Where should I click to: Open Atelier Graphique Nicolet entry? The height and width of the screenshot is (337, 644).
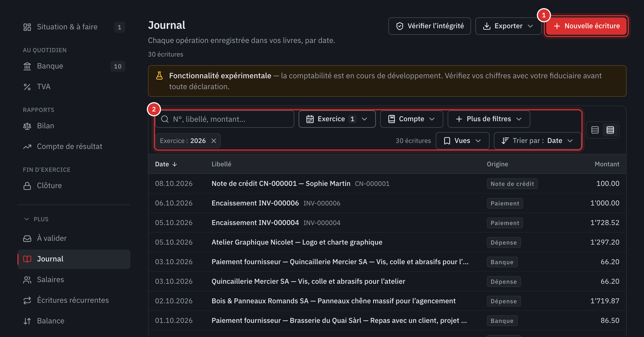tap(387, 242)
